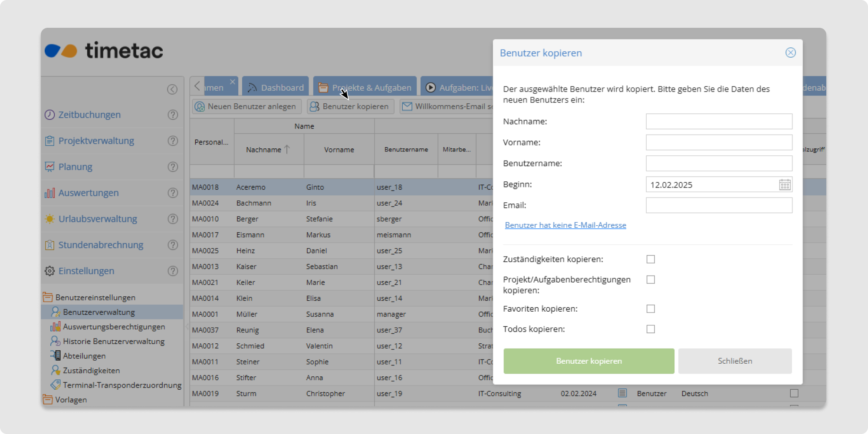Click the green Benutzer kopieren button
868x434 pixels.
[589, 361]
